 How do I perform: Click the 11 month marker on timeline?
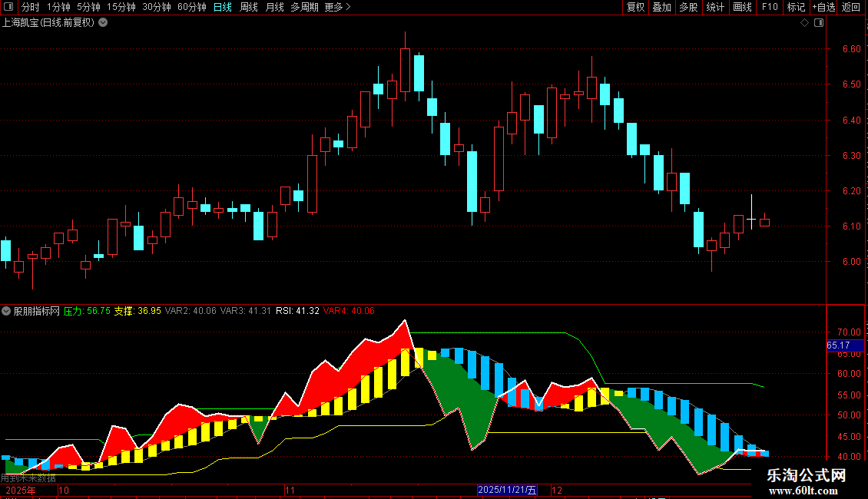pos(290,490)
